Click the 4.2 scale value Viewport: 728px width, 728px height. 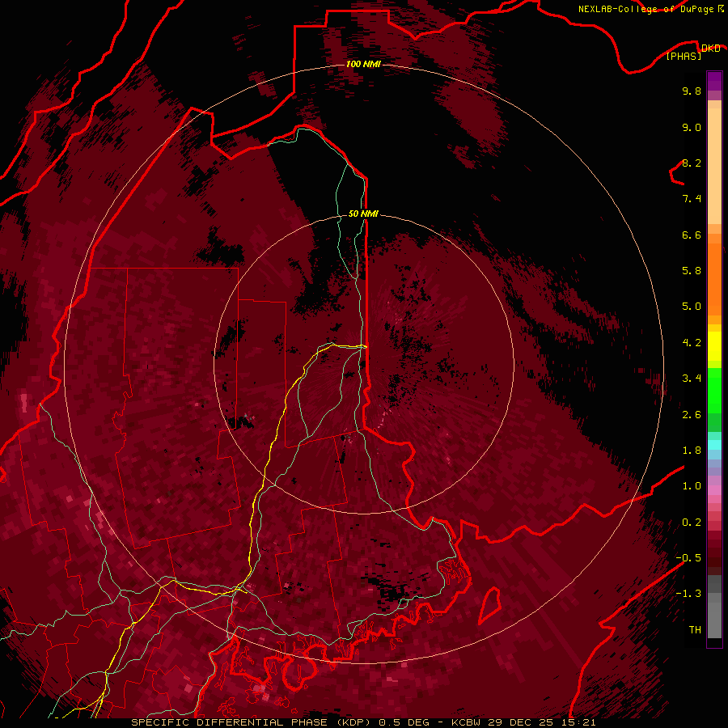tap(692, 343)
